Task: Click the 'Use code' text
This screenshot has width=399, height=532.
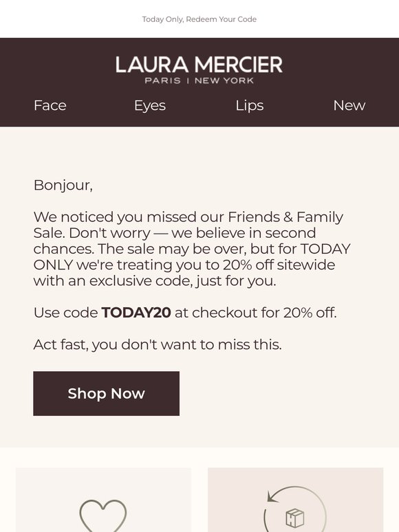Action: coord(65,313)
